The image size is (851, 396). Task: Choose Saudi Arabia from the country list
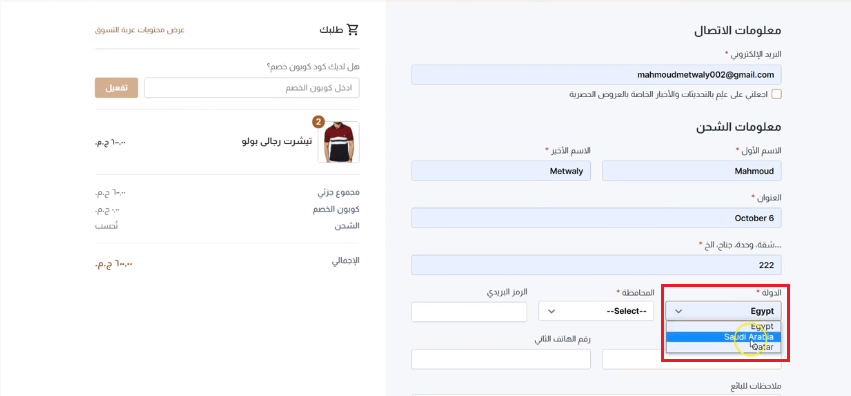pyautogui.click(x=723, y=337)
